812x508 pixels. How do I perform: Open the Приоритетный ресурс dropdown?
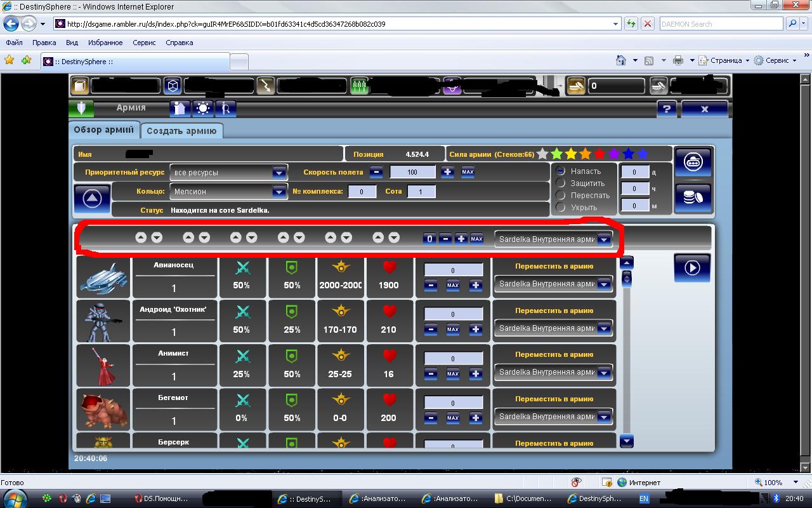coord(278,173)
